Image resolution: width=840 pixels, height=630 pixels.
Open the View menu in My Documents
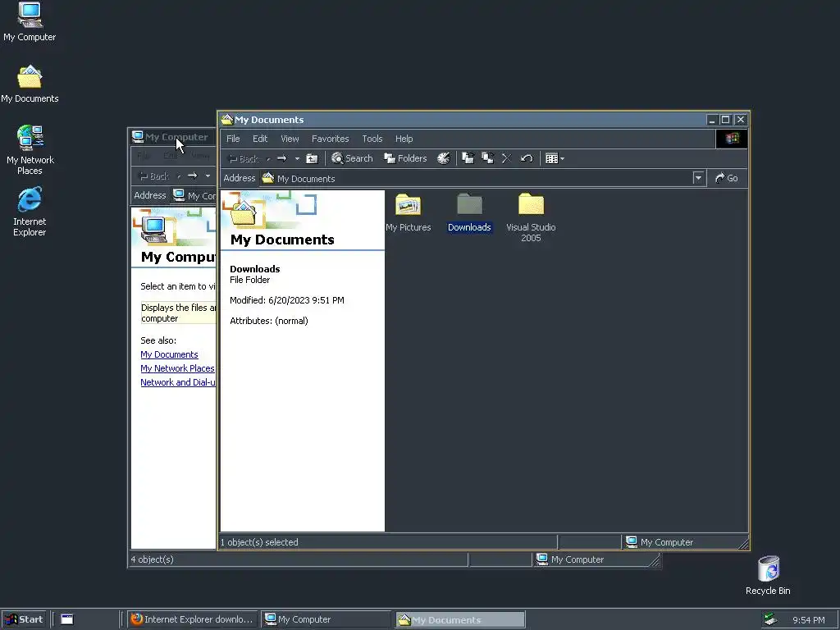pos(290,139)
